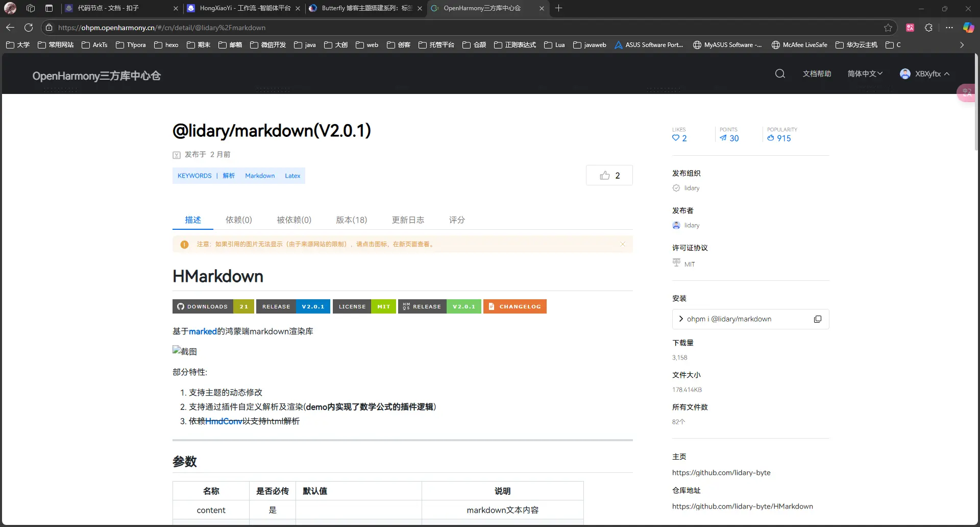
Task: Open a new browser tab
Action: [558, 8]
